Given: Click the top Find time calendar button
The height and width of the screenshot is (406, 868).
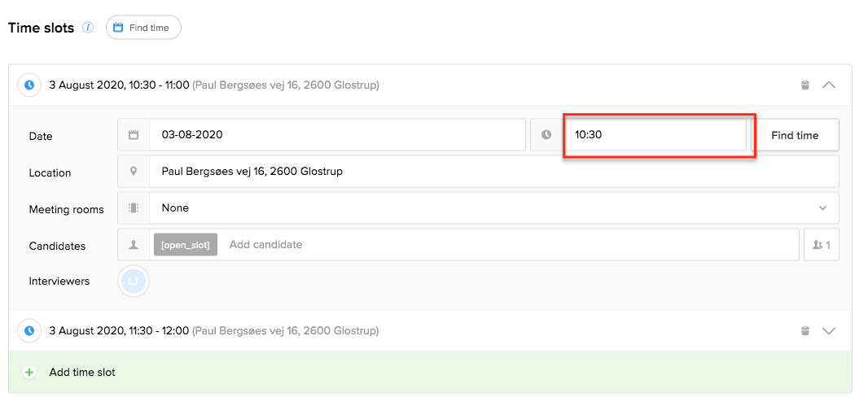Looking at the screenshot, I should [x=143, y=27].
